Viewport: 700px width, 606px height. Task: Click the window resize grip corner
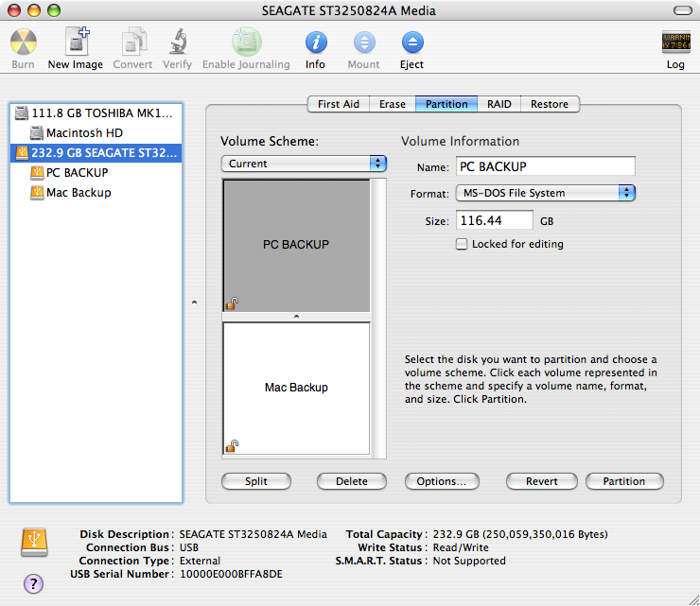click(x=694, y=600)
